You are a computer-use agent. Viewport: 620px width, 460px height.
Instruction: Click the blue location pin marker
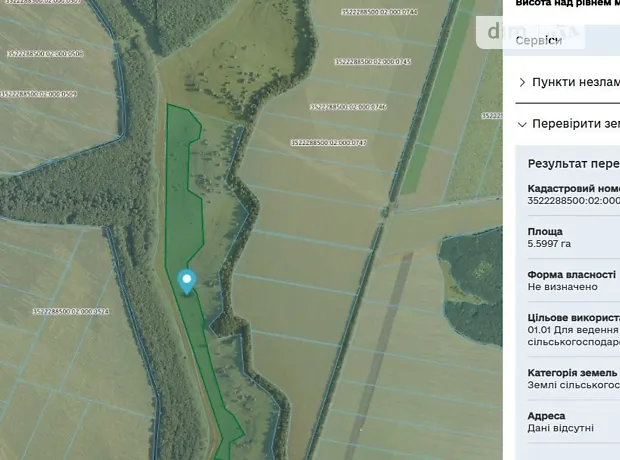point(186,281)
